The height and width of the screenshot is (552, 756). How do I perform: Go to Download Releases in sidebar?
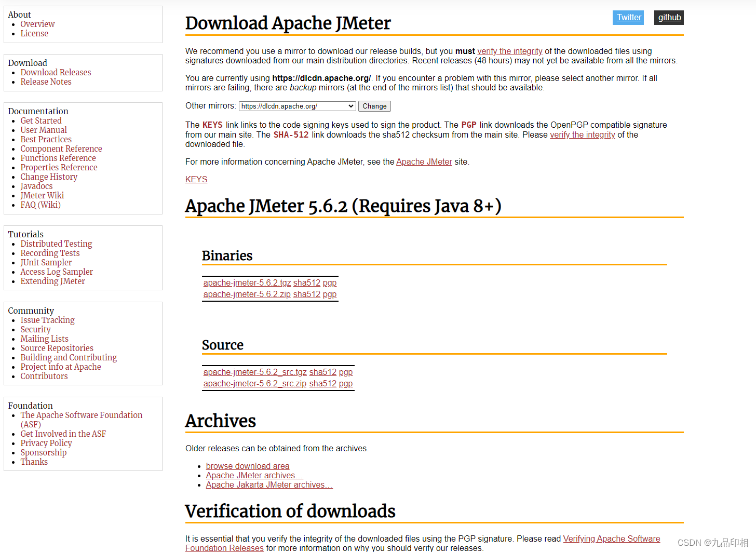click(x=56, y=73)
